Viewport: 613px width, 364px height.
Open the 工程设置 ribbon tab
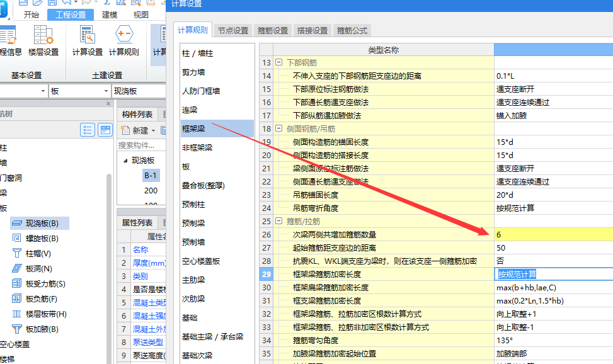tap(71, 15)
